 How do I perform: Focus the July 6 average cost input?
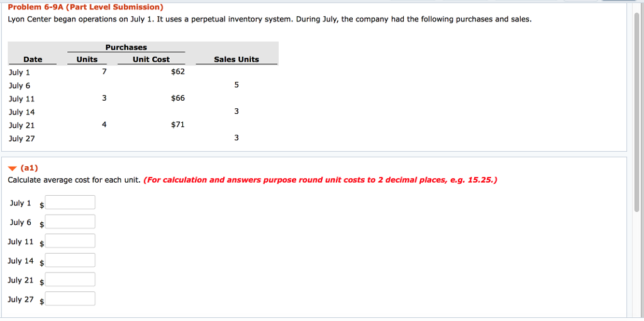(70, 222)
